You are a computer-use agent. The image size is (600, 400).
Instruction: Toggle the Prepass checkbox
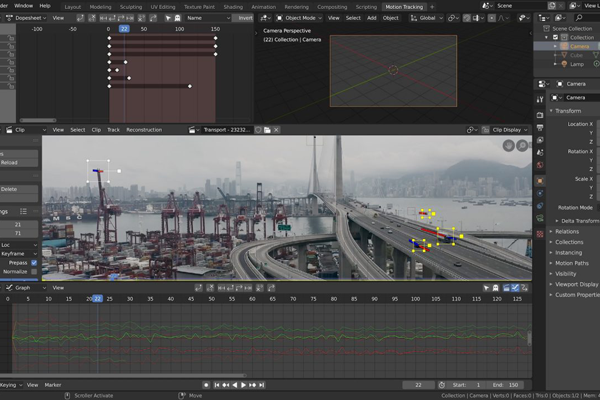click(34, 263)
